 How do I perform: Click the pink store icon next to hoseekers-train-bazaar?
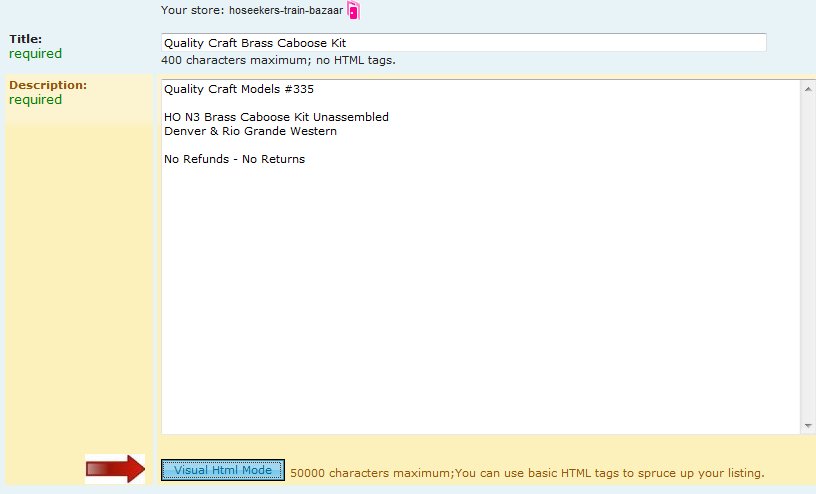click(354, 10)
